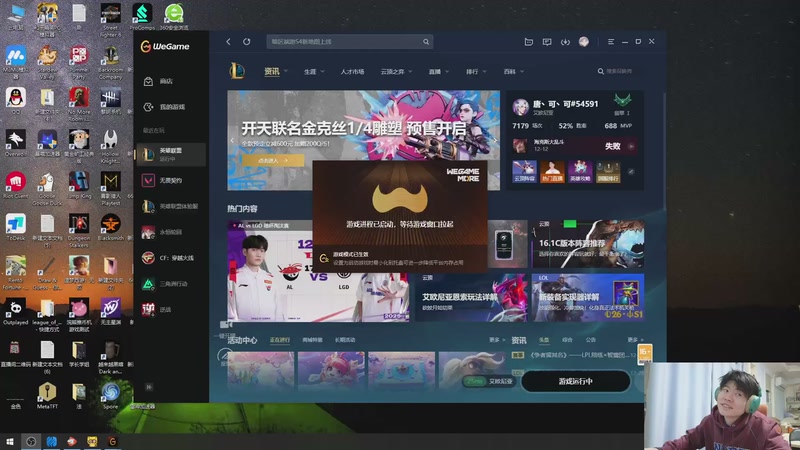The image size is (800, 450).
Task: Open the Riot Client desktop icon
Action: (16, 186)
